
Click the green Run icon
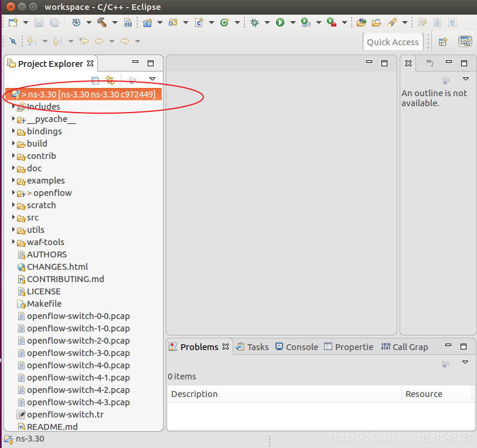[x=280, y=22]
